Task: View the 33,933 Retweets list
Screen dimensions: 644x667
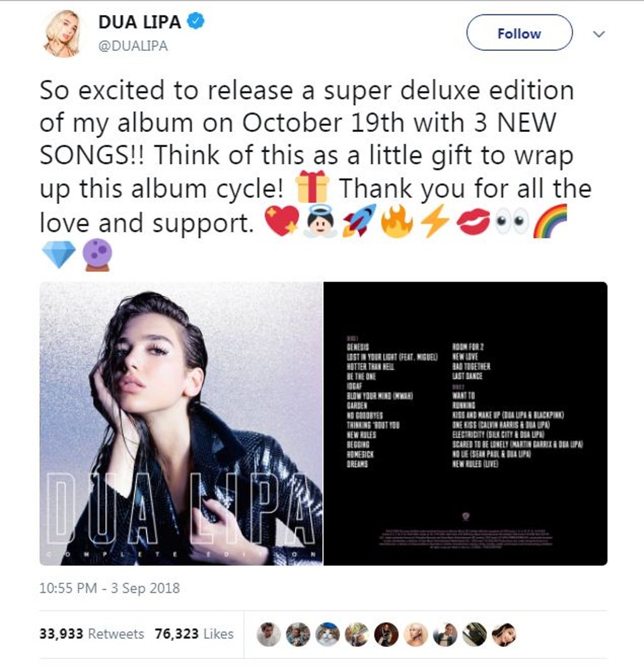Action: click(x=92, y=634)
